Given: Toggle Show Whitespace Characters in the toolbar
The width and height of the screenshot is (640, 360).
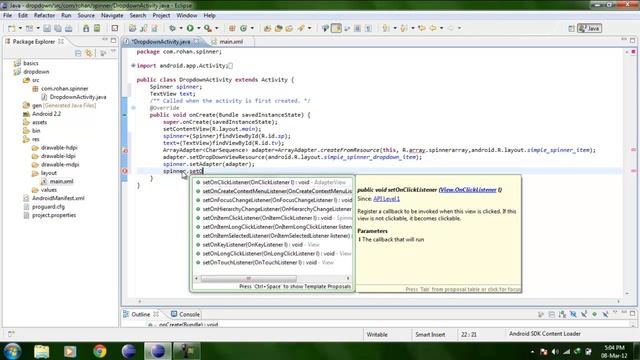Looking at the screenshot, I should (x=368, y=28).
